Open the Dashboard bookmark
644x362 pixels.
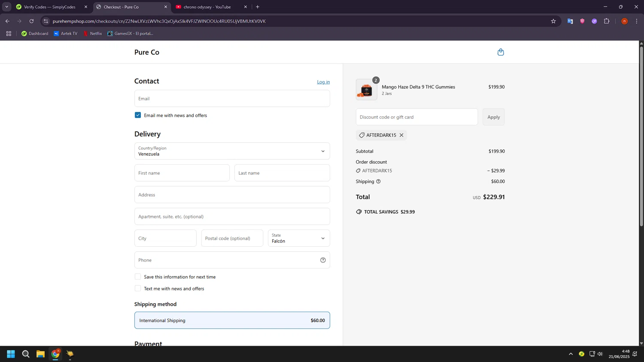point(35,33)
